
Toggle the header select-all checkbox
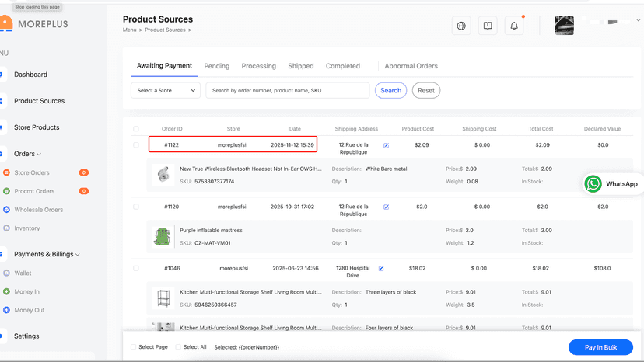[x=136, y=129]
